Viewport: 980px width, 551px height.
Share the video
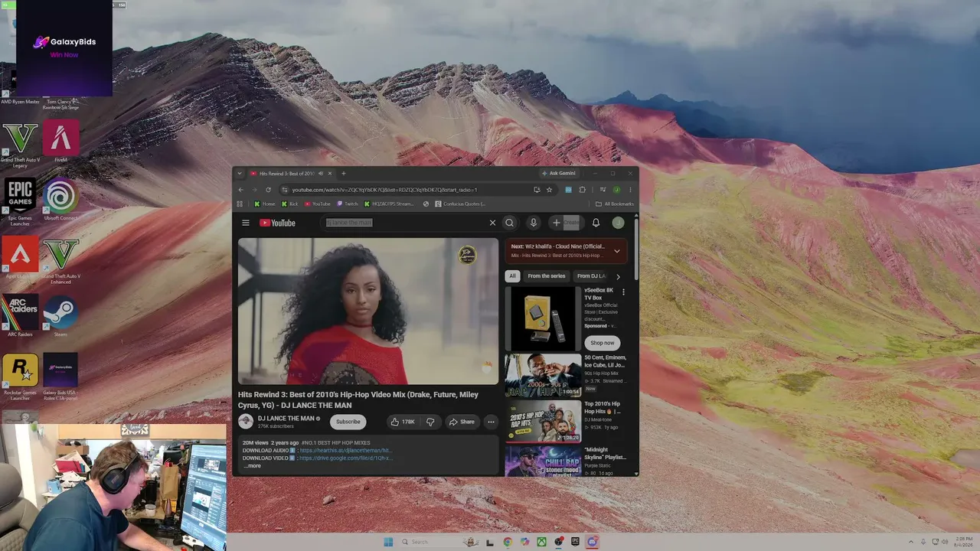click(x=462, y=422)
